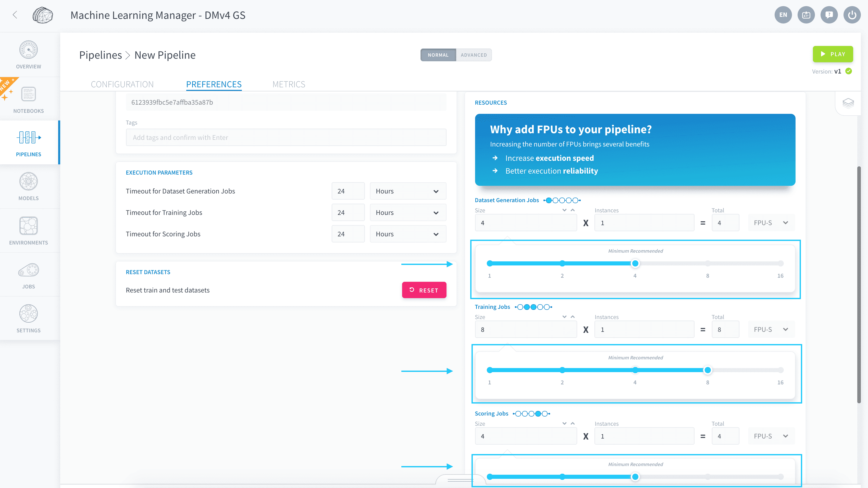
Task: Click the Tags input field
Action: click(x=286, y=138)
